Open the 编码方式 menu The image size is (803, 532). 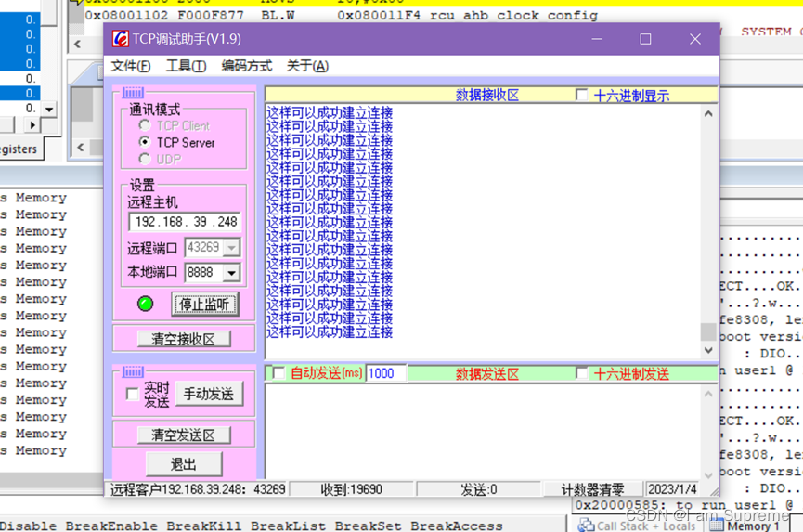pos(246,66)
